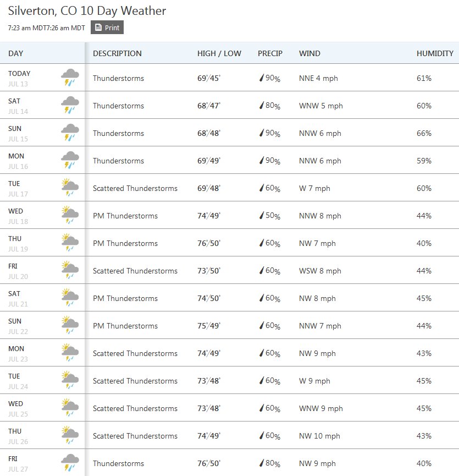Image resolution: width=459 pixels, height=476 pixels.
Task: Click the 7:23 am MDT timestamp
Action: tap(27, 28)
